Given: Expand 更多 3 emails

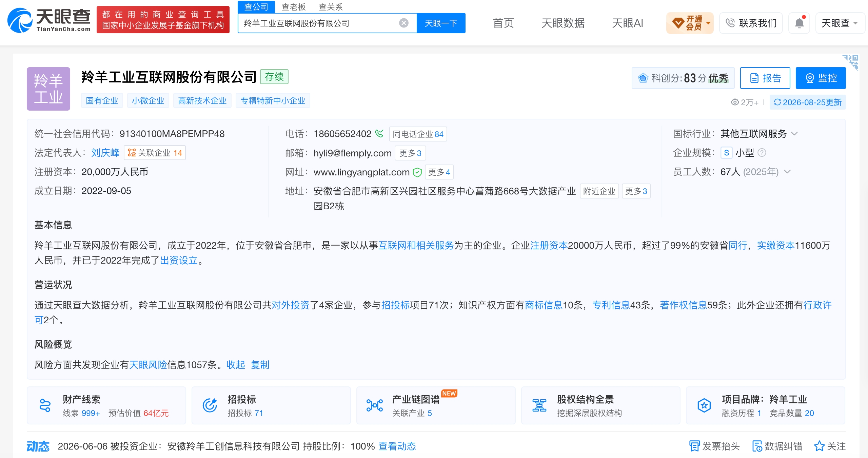Looking at the screenshot, I should [x=410, y=153].
